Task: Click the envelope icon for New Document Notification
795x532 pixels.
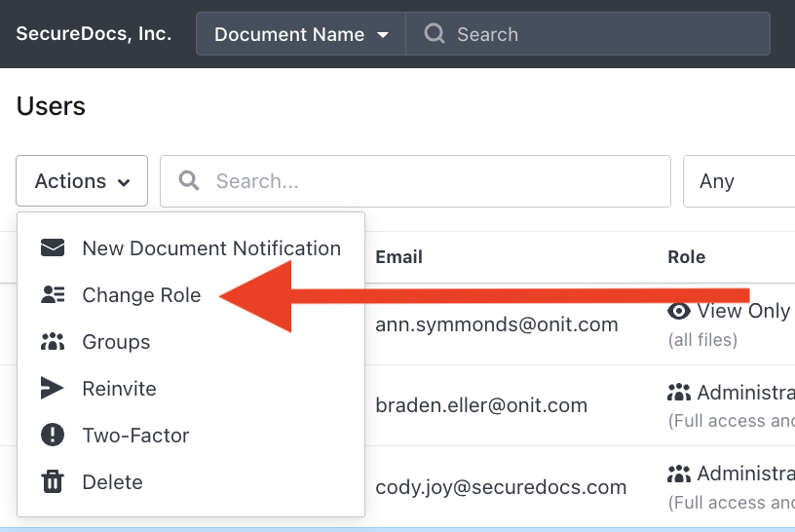Action: click(53, 248)
